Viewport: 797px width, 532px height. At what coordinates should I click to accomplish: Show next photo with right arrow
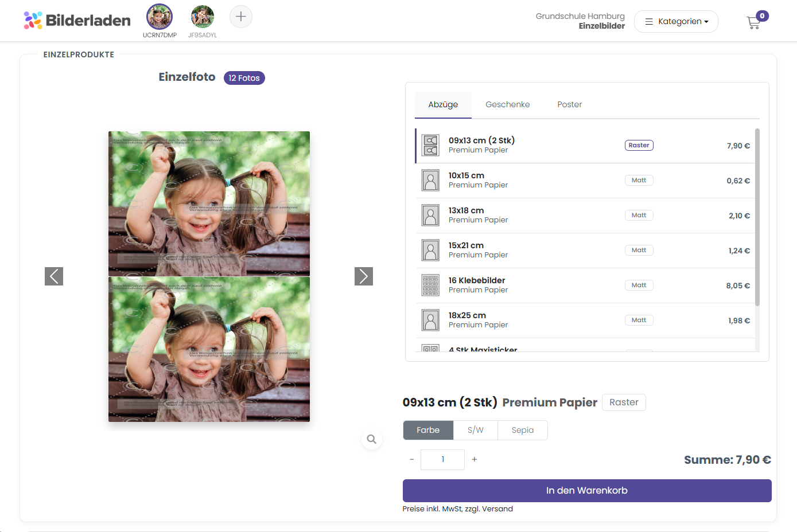click(x=364, y=276)
